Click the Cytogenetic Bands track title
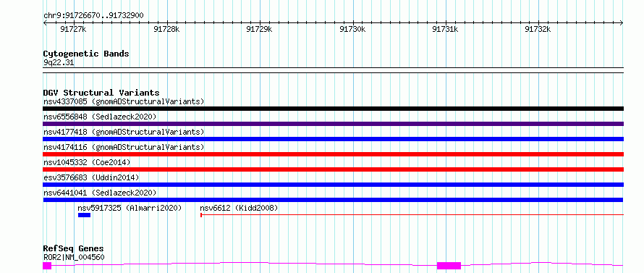This screenshot has height=273, width=644. [86, 54]
